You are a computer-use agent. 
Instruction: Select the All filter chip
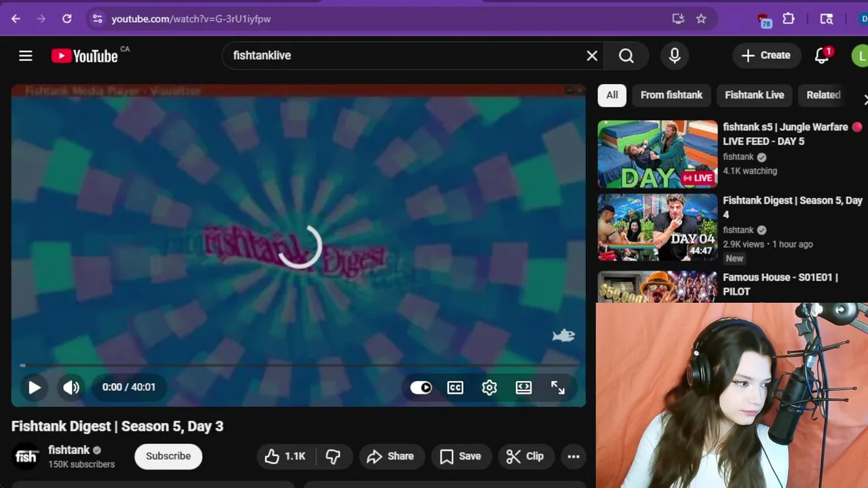pyautogui.click(x=612, y=95)
